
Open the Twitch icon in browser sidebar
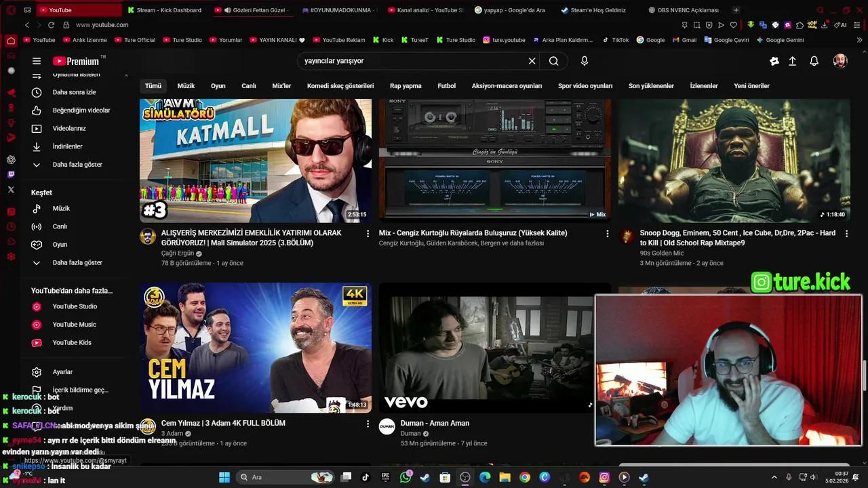point(11,175)
